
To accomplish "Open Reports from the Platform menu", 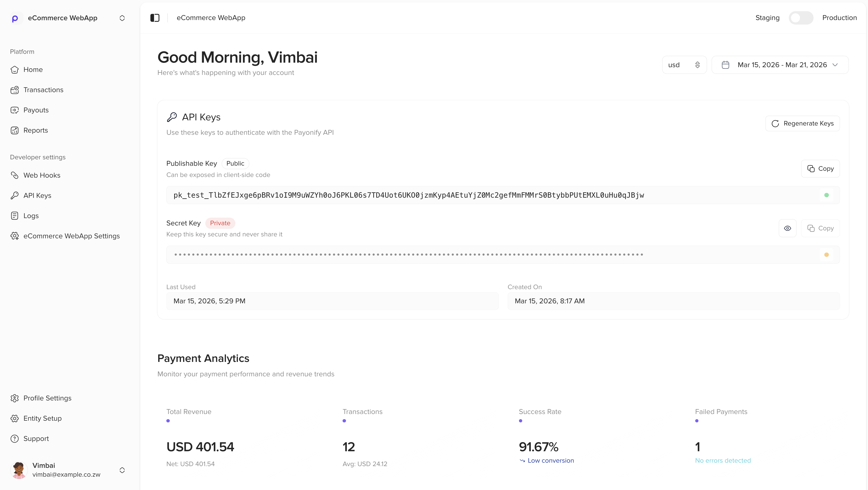I will [x=35, y=130].
